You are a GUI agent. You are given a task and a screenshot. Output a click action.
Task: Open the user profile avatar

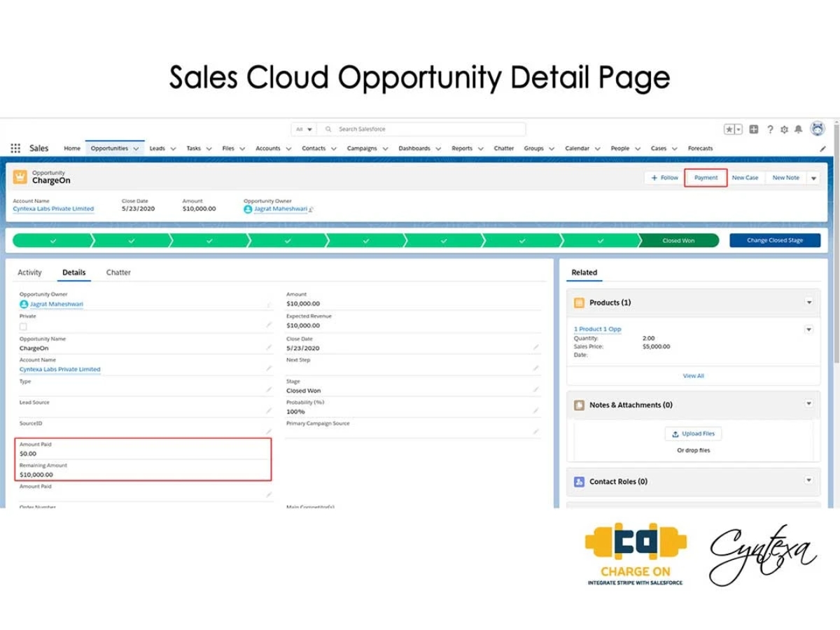coord(818,129)
